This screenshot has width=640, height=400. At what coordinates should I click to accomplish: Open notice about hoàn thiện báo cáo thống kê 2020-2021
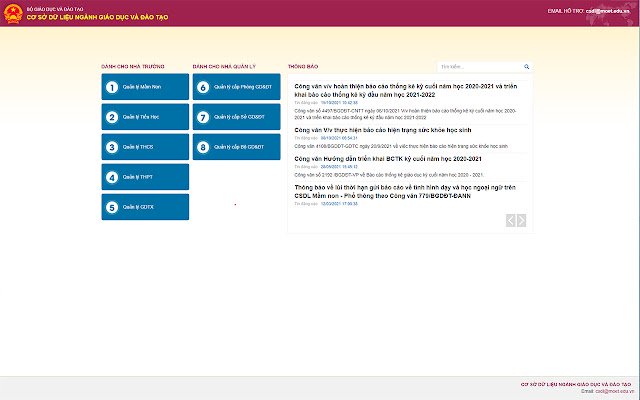tap(406, 90)
